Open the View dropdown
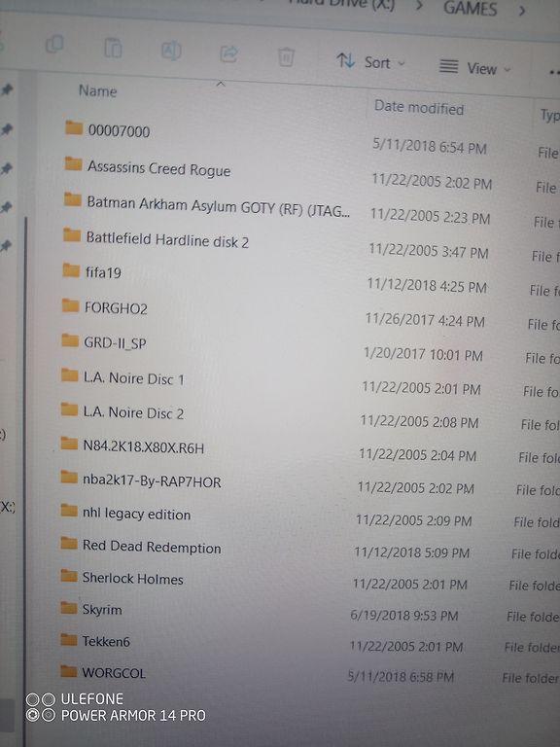Image resolution: width=560 pixels, height=747 pixels. point(474,68)
